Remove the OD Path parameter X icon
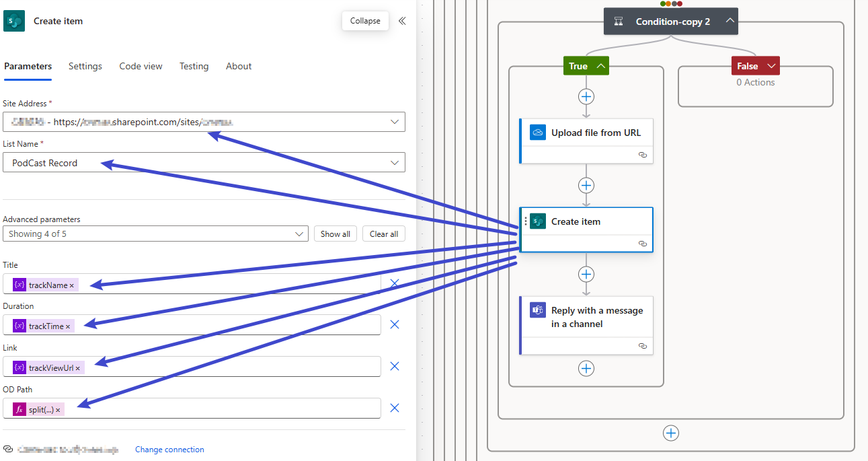This screenshot has width=868, height=461. (x=395, y=408)
